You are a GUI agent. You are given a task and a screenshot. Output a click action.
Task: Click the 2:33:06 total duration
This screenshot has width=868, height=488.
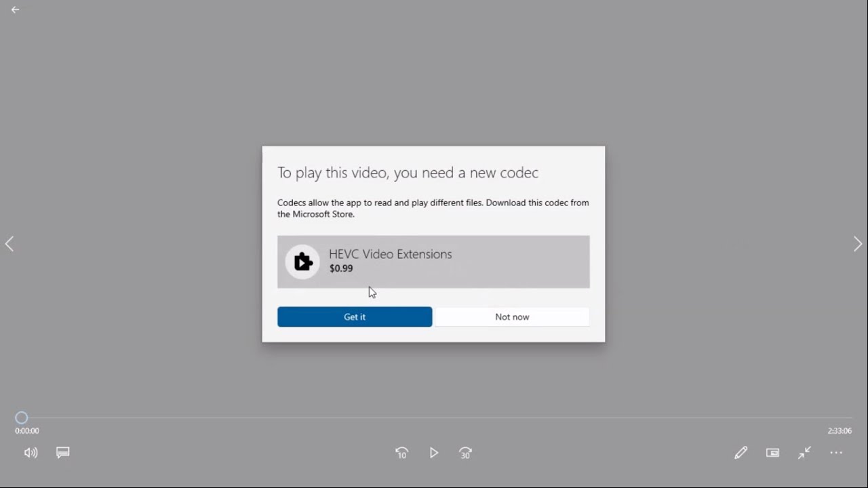840,431
